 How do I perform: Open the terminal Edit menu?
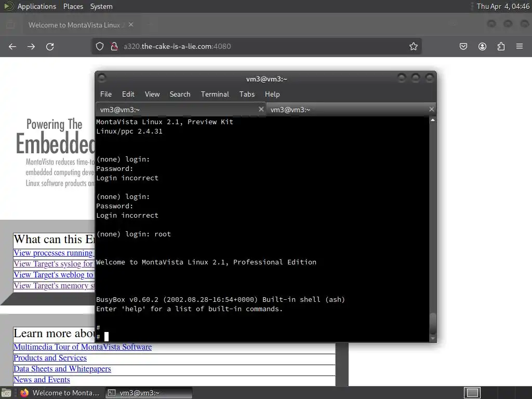tap(128, 95)
